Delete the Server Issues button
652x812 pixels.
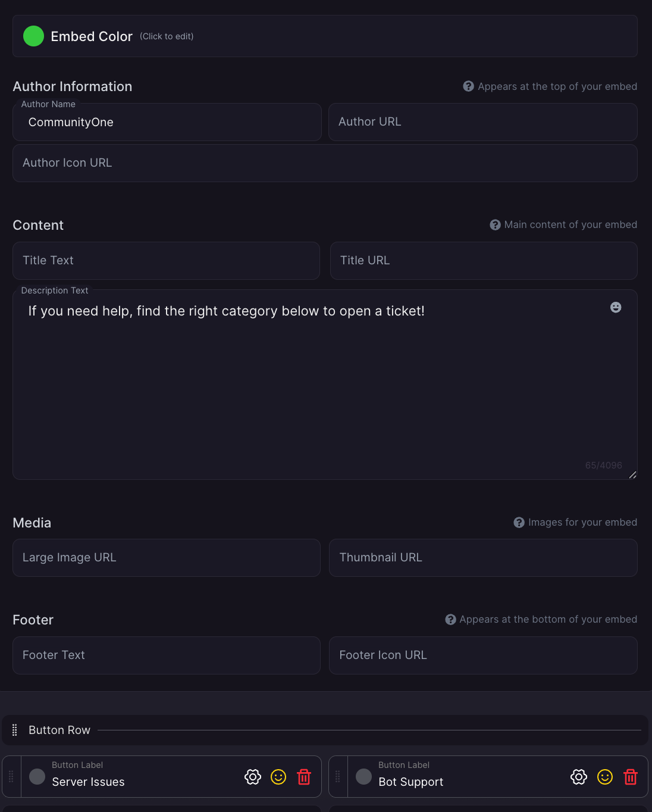coord(304,777)
